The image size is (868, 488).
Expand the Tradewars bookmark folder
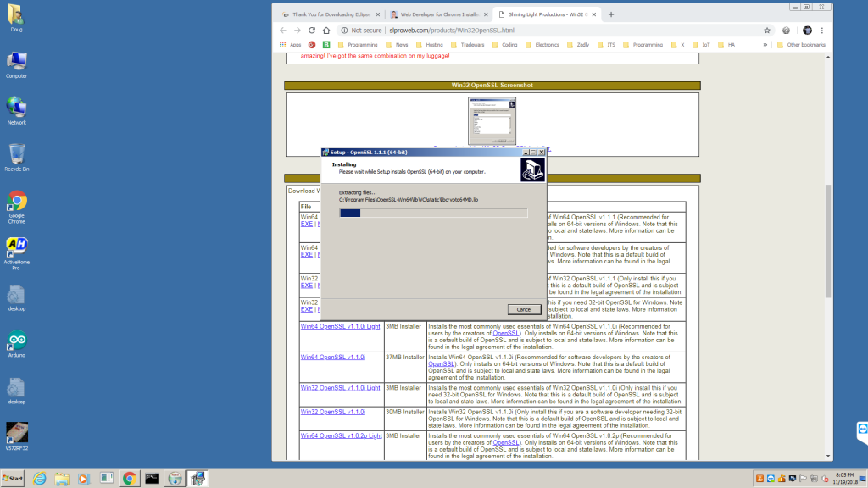tap(468, 45)
